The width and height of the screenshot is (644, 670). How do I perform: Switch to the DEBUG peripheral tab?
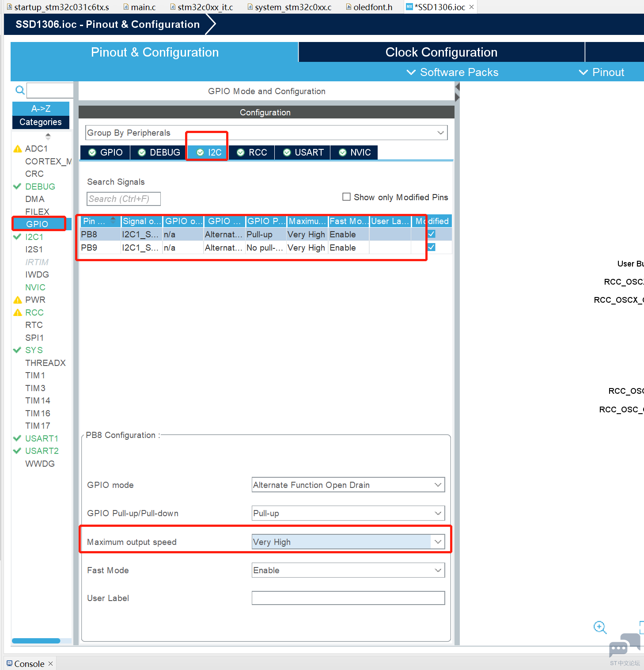pos(159,152)
